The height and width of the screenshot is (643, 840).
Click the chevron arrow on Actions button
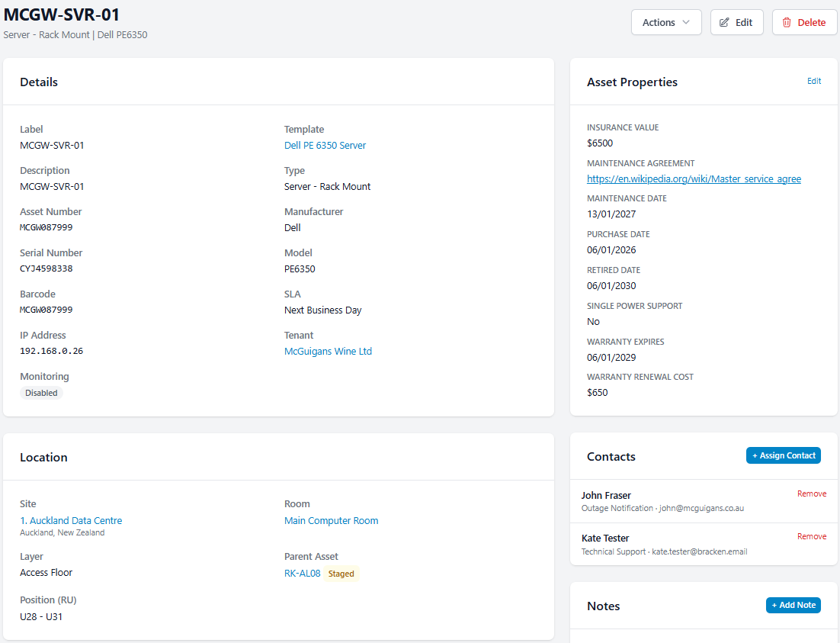686,23
